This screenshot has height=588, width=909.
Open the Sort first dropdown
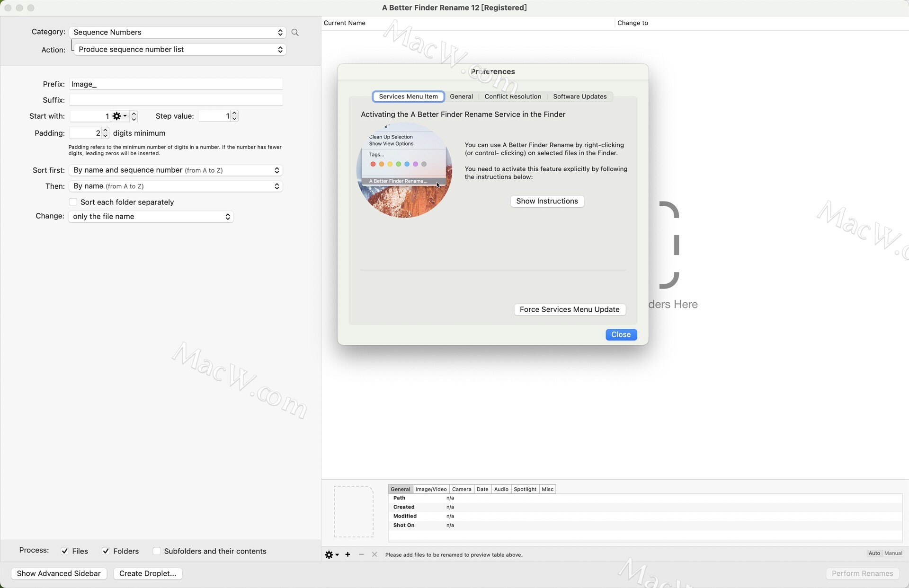[x=176, y=170]
